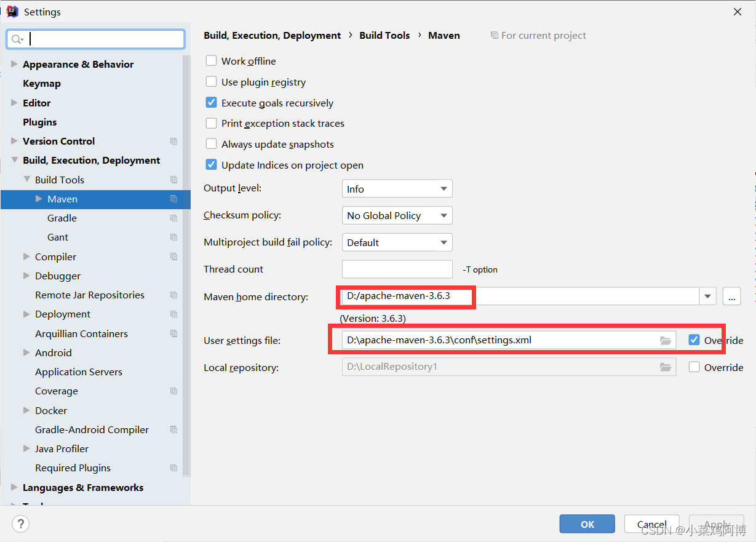Uncheck Override for User settings file
Image resolution: width=756 pixels, height=542 pixels.
click(x=694, y=340)
